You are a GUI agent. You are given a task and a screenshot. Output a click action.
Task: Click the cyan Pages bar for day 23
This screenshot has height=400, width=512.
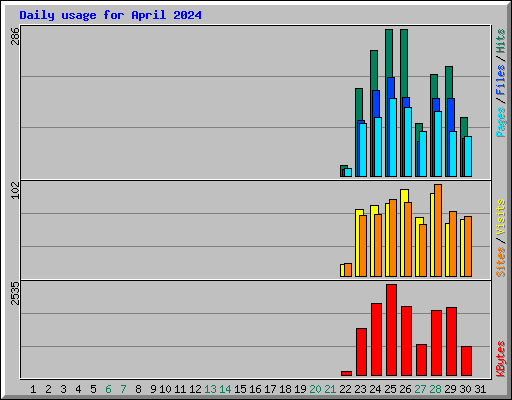click(363, 150)
